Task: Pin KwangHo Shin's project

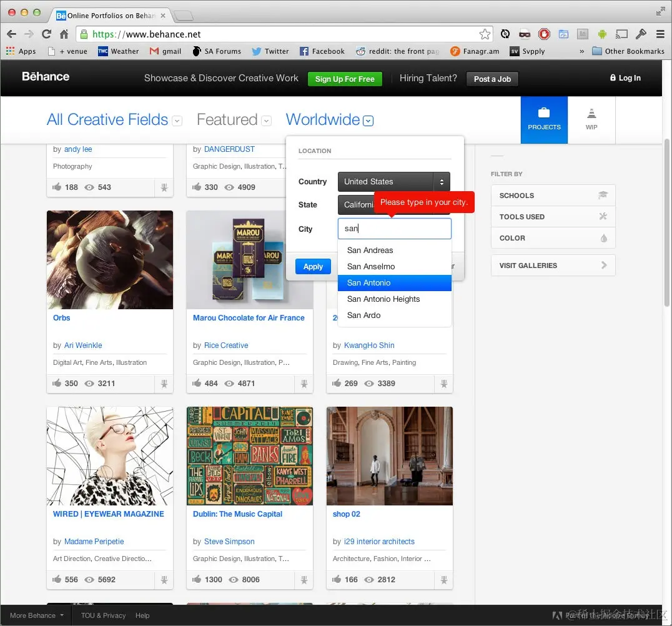Action: (x=443, y=384)
